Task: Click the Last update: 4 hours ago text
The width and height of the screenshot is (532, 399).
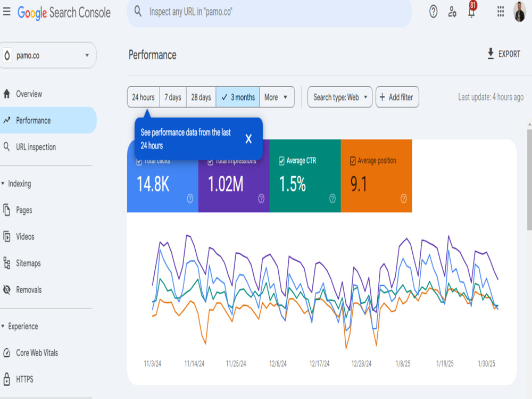Action: pyautogui.click(x=491, y=97)
